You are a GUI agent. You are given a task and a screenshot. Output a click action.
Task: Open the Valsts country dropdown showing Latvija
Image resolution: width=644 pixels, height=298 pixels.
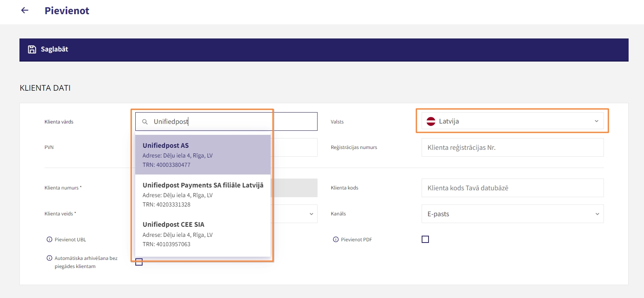point(512,121)
